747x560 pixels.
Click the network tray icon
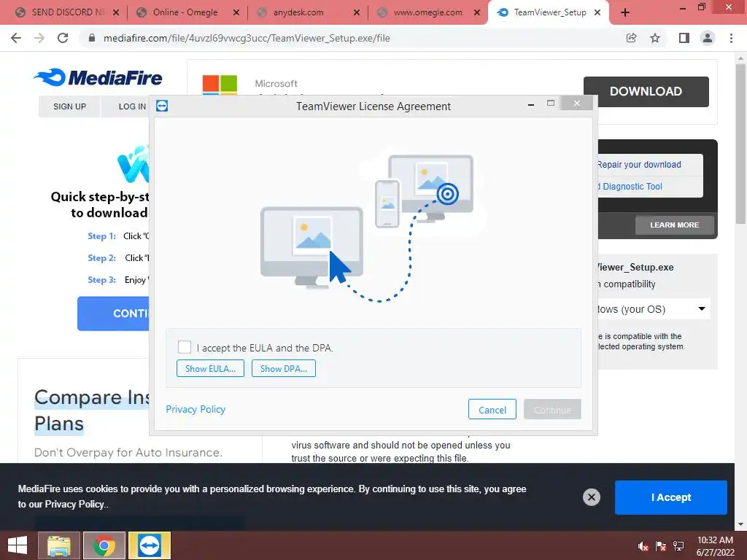pos(678,546)
